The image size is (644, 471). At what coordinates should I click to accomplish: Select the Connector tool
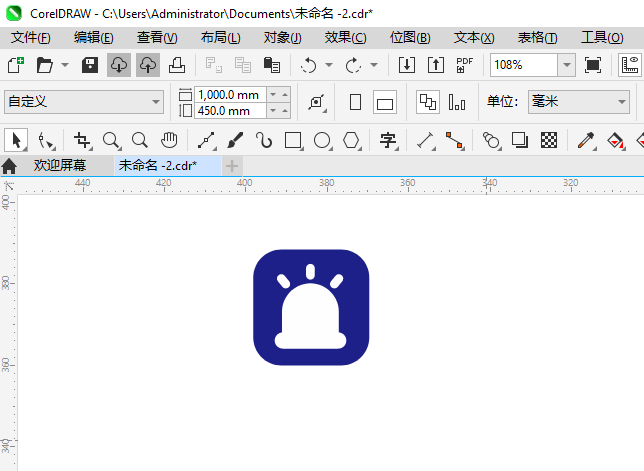[x=455, y=140]
